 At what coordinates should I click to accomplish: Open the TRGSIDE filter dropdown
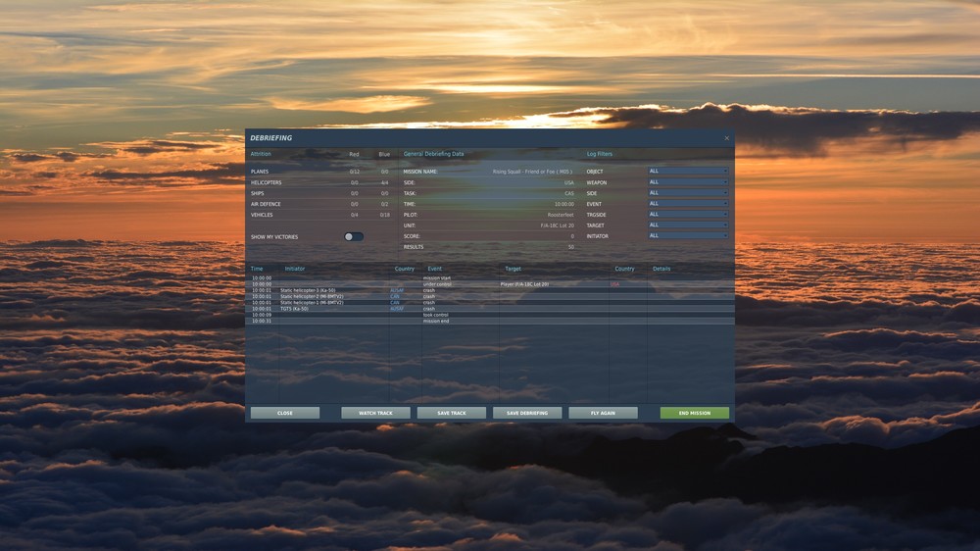click(688, 214)
